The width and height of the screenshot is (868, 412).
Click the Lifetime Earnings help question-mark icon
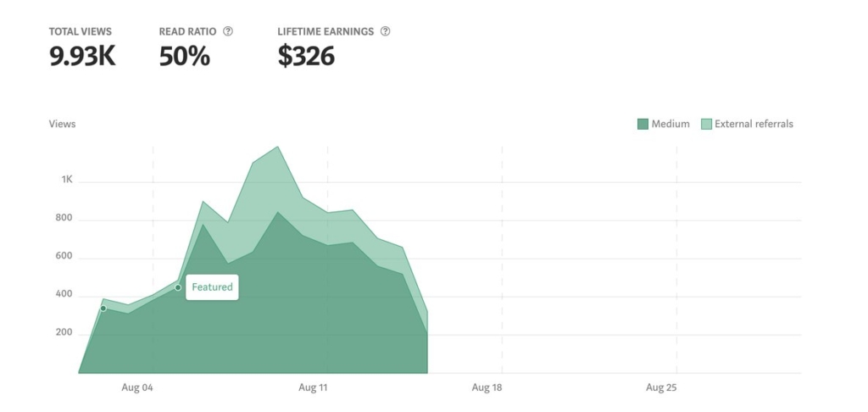386,31
